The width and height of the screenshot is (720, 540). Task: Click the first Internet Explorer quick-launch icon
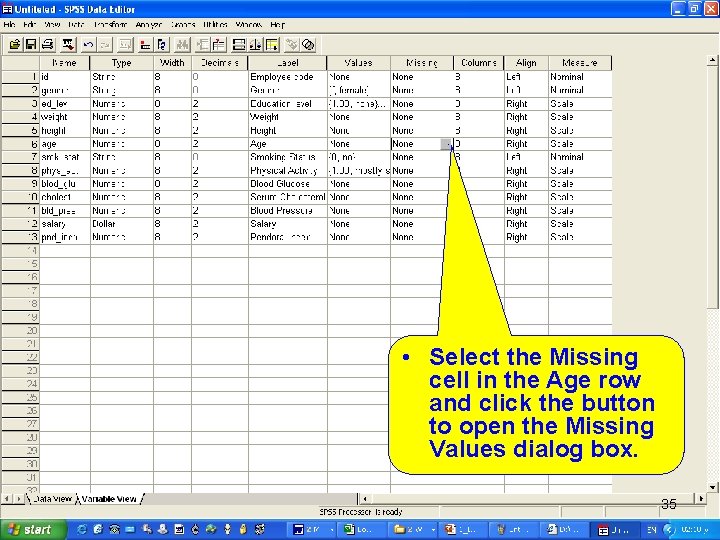pos(82,529)
